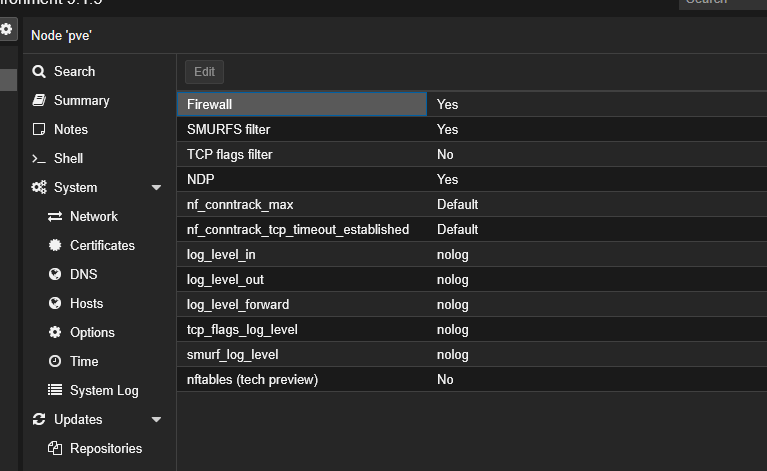Open the Search menu entry
Screen dimensions: 767x471
click(x=74, y=71)
